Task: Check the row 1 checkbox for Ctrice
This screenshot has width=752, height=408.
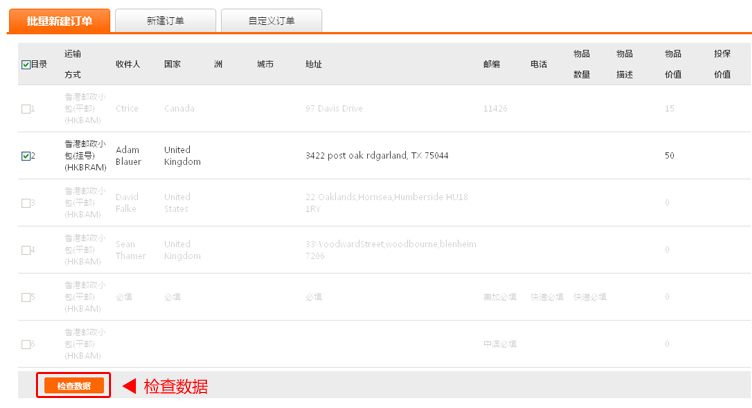Action: coord(26,109)
